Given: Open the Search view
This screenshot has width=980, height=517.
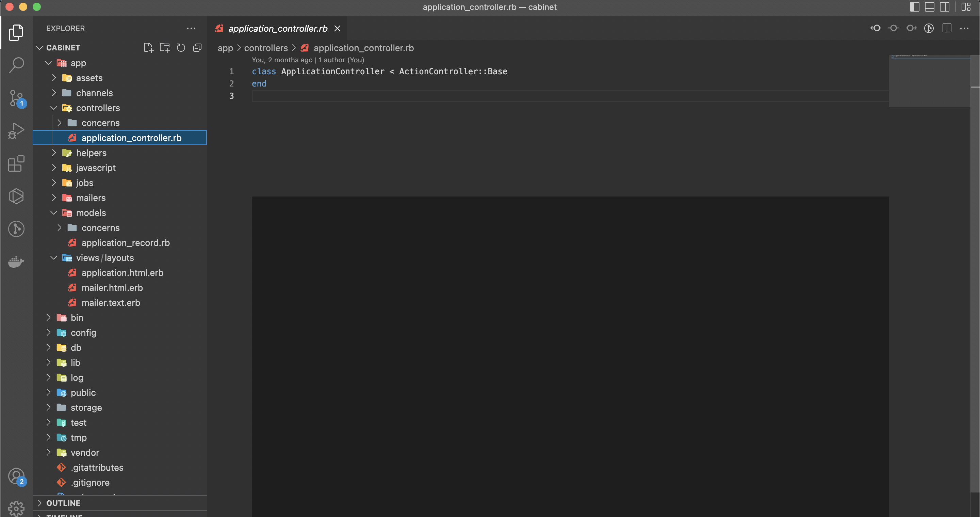Looking at the screenshot, I should coord(16,65).
